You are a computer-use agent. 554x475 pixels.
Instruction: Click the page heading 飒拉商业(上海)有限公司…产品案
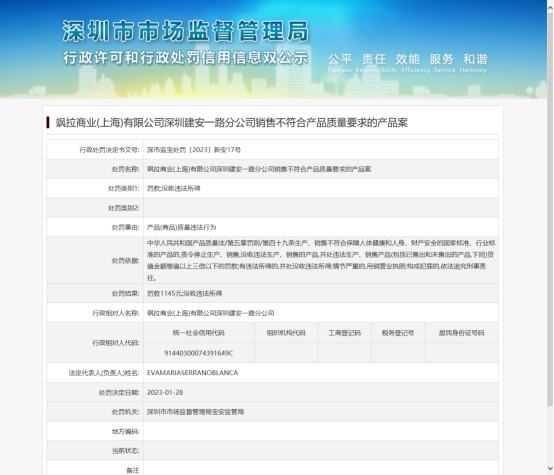click(231, 123)
